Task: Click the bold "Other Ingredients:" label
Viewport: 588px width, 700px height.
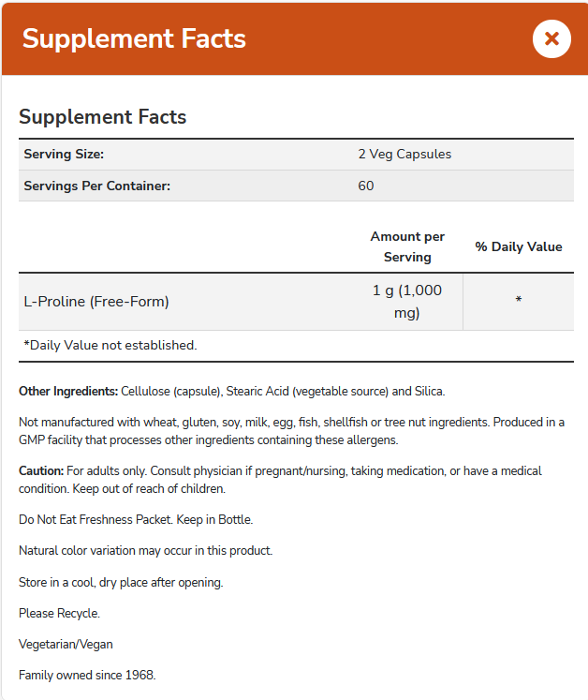Action: [x=68, y=391]
